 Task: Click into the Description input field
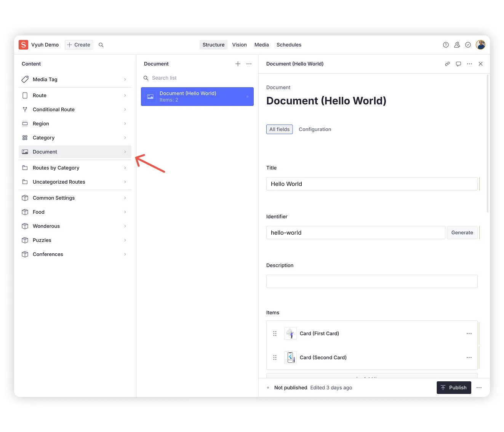tap(371, 282)
